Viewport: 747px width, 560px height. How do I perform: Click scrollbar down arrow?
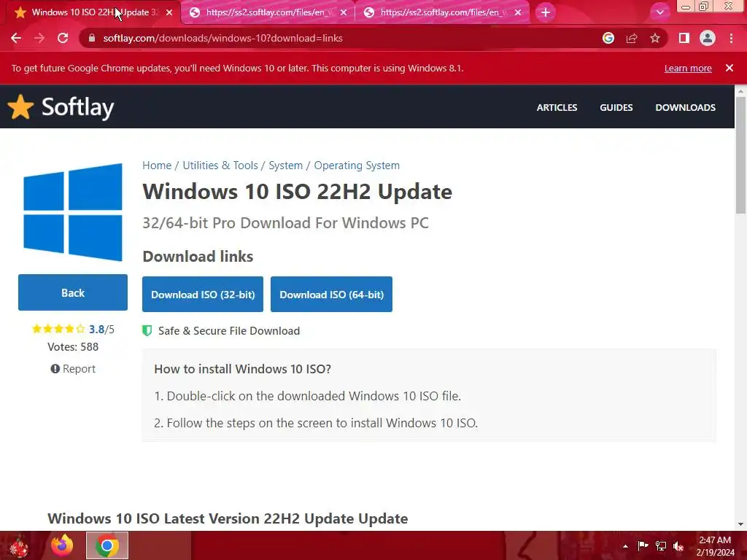click(741, 524)
